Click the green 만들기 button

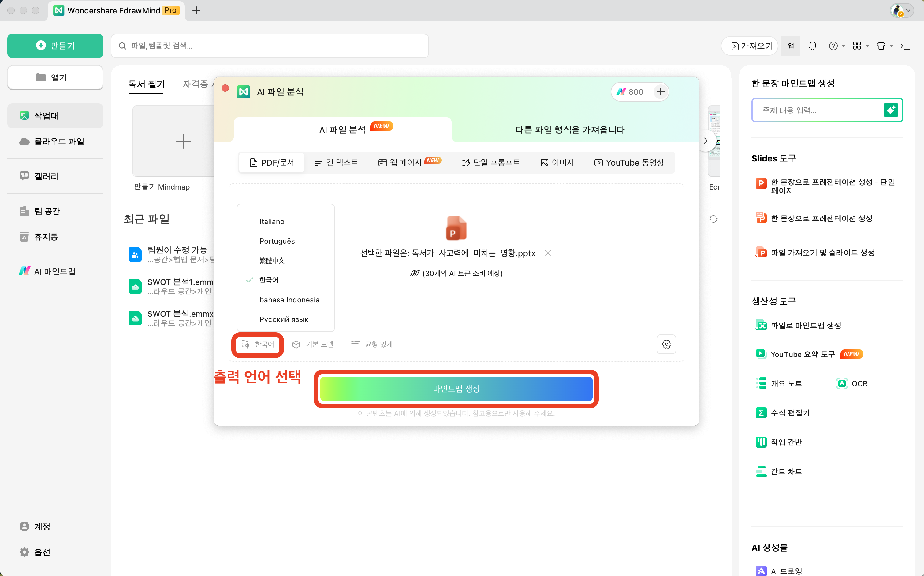tap(55, 46)
